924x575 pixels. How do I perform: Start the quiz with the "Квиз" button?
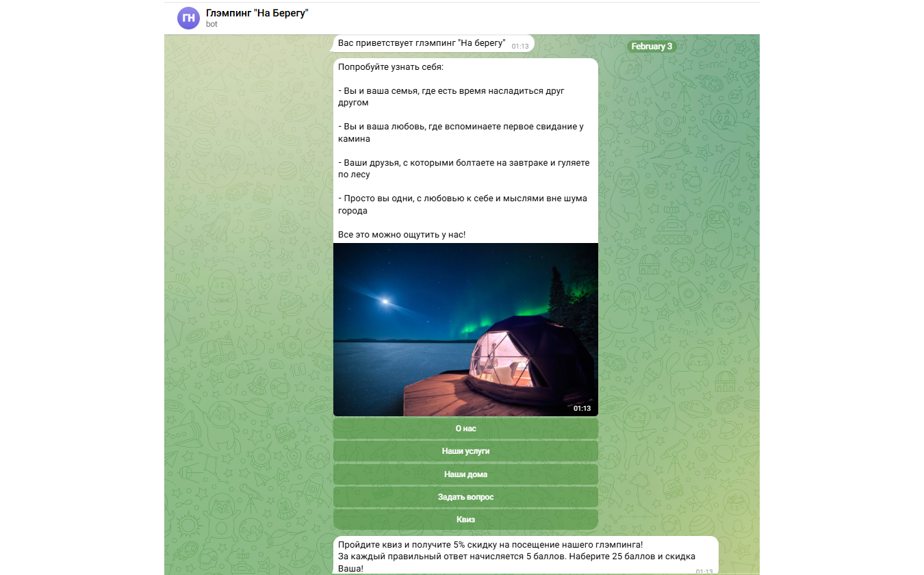tap(465, 520)
